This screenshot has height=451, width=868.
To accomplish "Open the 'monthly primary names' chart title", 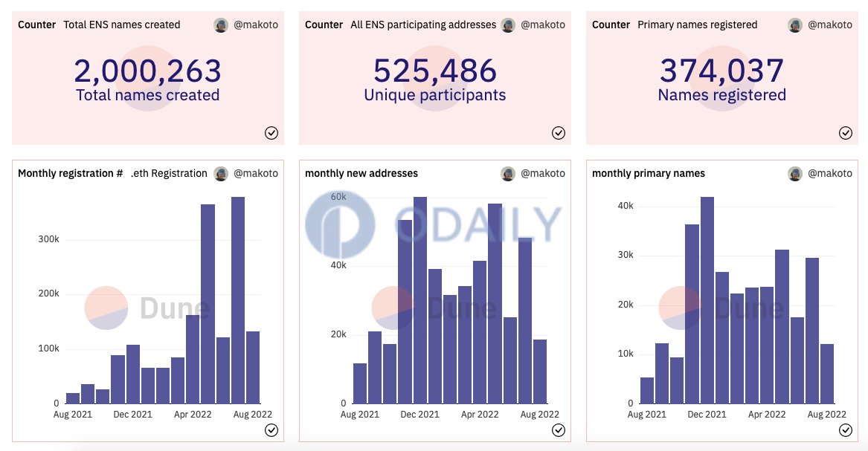I will click(649, 174).
